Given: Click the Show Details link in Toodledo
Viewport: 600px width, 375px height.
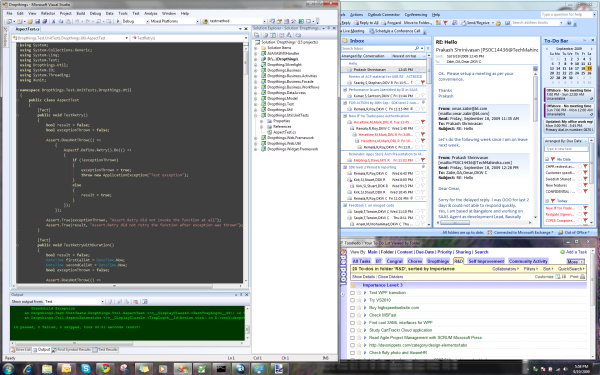Looking at the screenshot, I should click(363, 276).
